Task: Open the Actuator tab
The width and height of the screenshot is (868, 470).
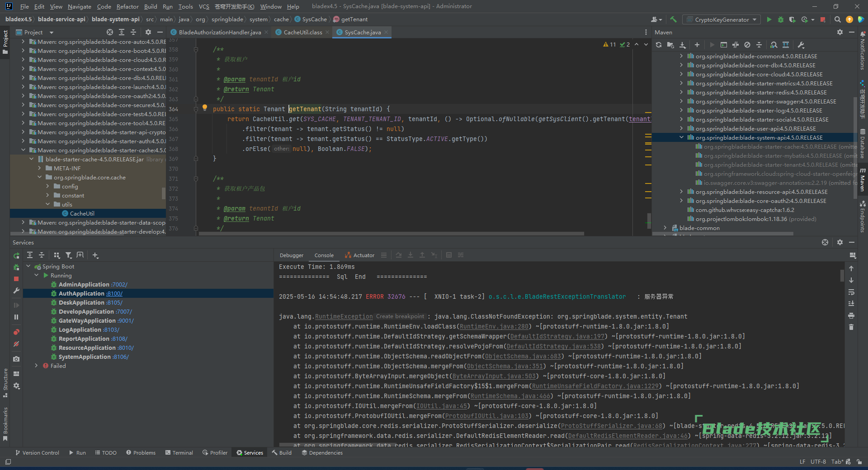Action: point(360,255)
